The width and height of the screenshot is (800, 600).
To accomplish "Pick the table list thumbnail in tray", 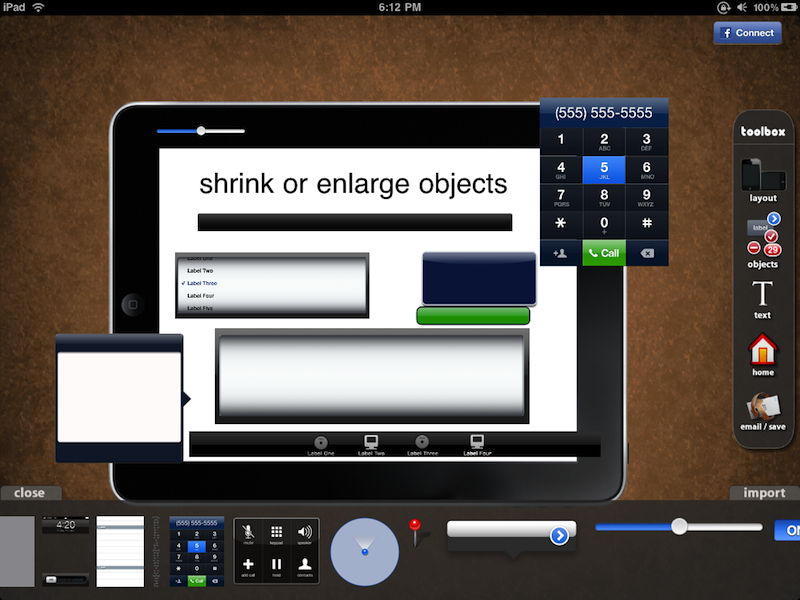I will pyautogui.click(x=120, y=551).
